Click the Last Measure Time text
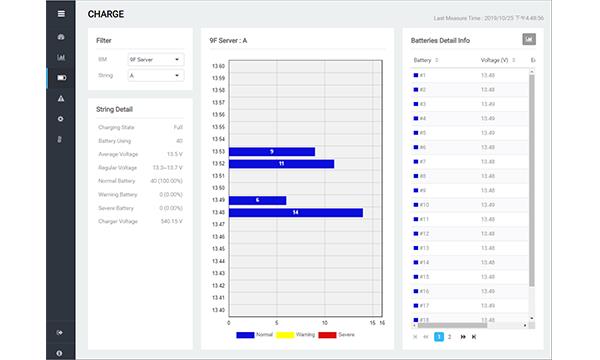 (x=489, y=18)
